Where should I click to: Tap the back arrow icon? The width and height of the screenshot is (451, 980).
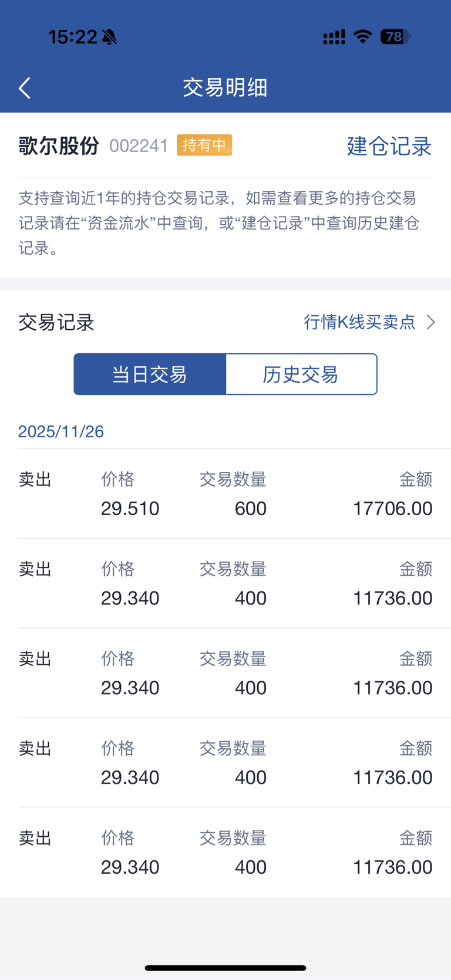pos(25,88)
